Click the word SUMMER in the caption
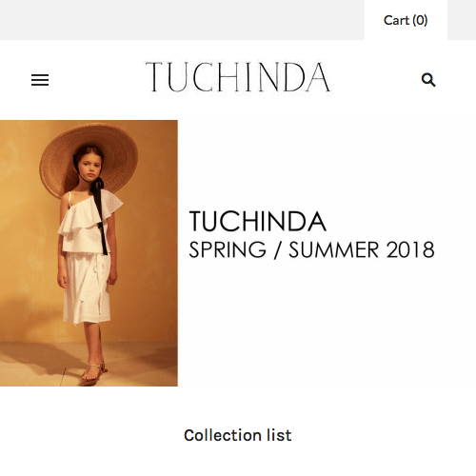This screenshot has height=476, width=476. click(x=334, y=249)
